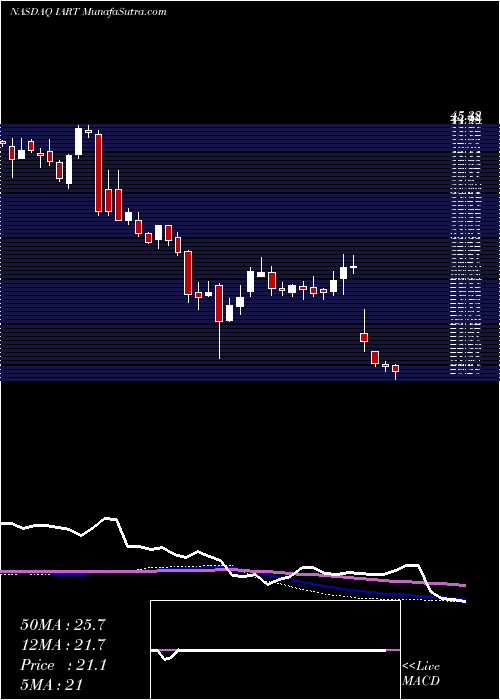Click the last red candlestick at the chart's far right
This screenshot has height=700, width=500.
point(395,368)
